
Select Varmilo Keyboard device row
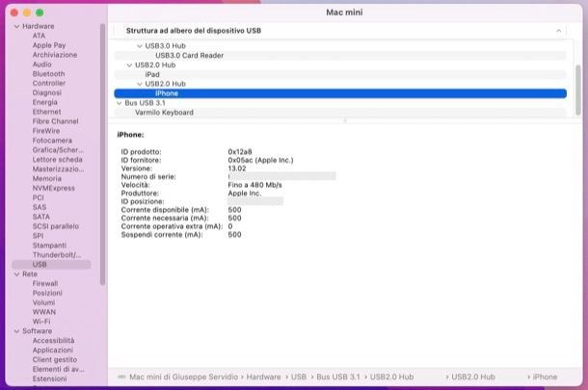coord(340,113)
